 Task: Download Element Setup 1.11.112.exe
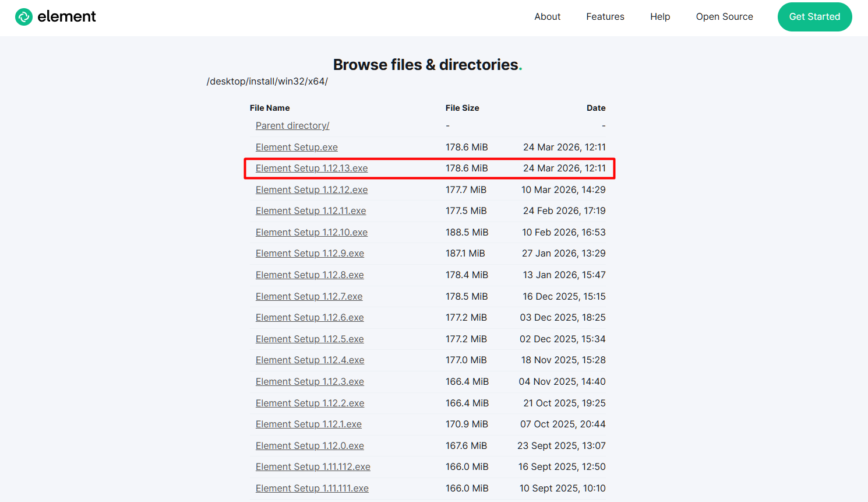313,467
